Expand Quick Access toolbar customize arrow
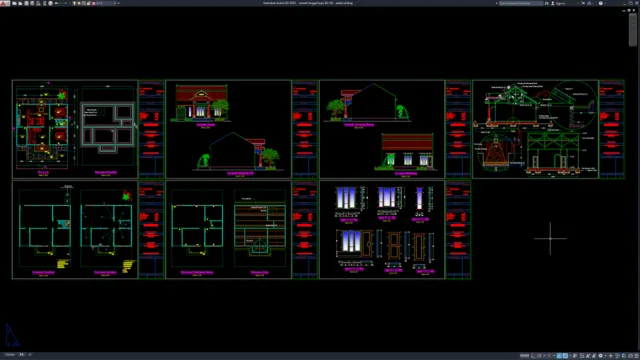640x360 pixels. [118, 3]
